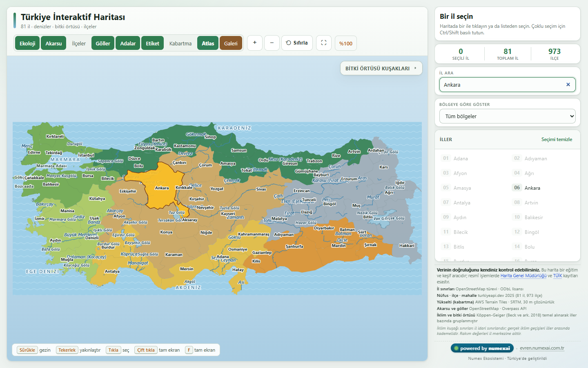Screen dimensions: 588x368
Task: Enable the İlçeler districts layer
Action: coord(79,43)
